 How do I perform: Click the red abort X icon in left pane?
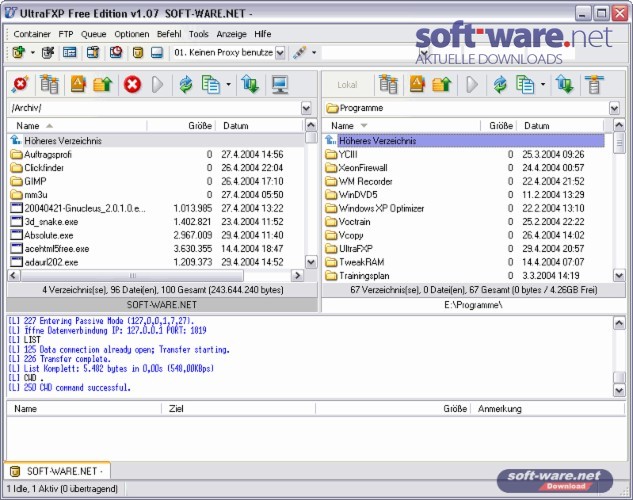[x=132, y=84]
